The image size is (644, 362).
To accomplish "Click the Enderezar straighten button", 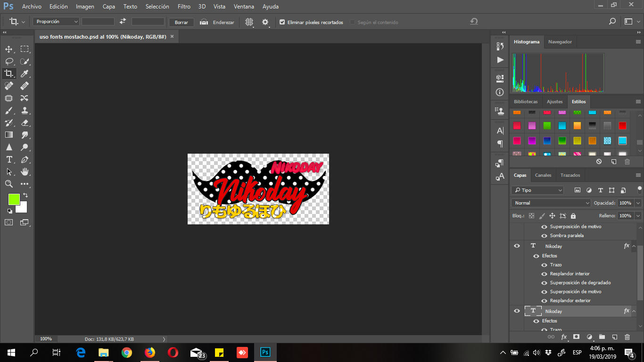I will (217, 22).
